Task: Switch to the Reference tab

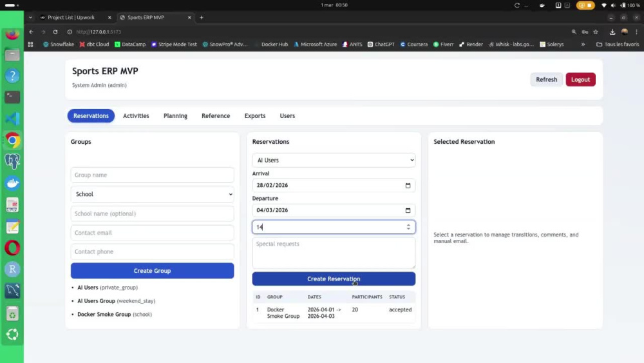Action: tap(216, 116)
